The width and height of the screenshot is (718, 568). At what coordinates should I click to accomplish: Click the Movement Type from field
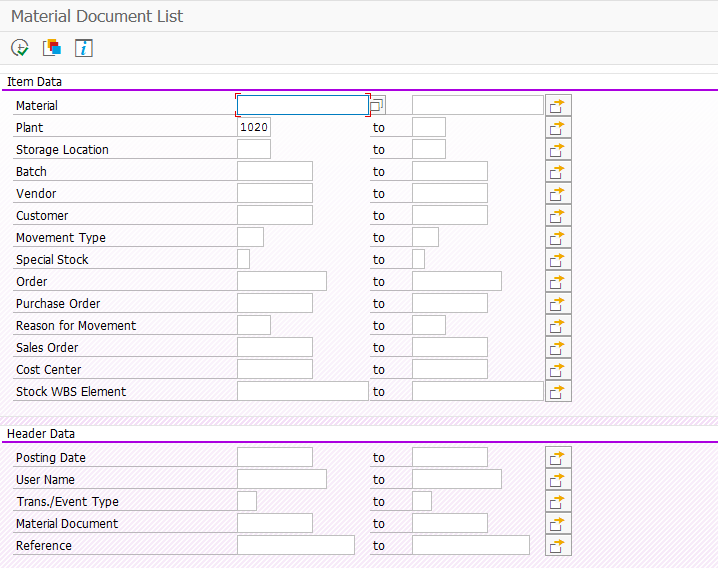tap(250, 237)
